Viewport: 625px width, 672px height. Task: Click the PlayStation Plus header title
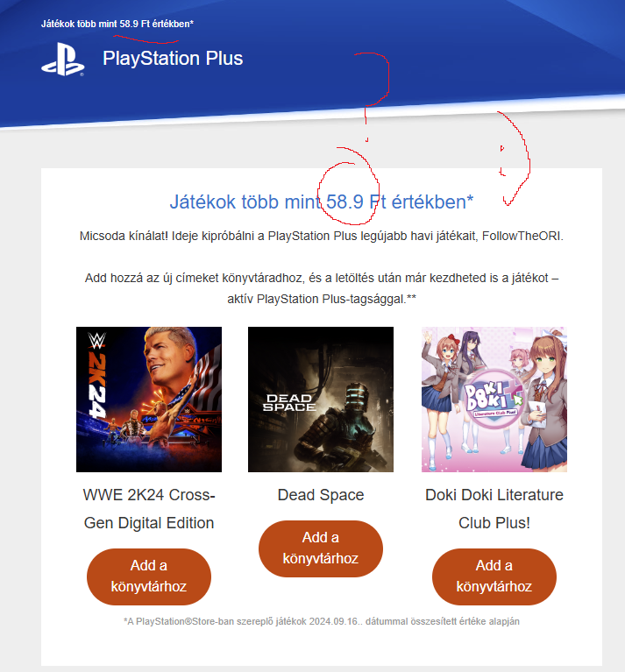click(x=173, y=59)
